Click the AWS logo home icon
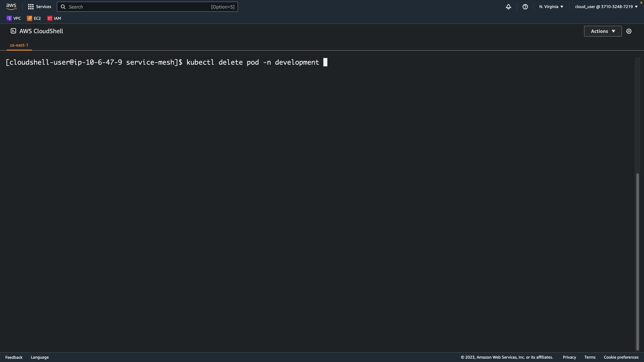The image size is (644, 362). 11,7
